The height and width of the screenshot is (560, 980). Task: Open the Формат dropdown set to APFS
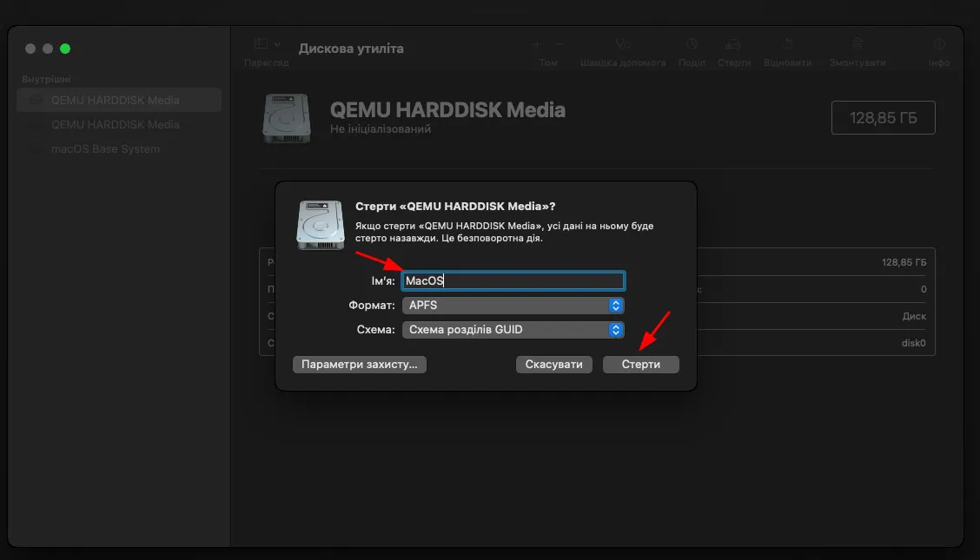(x=513, y=306)
